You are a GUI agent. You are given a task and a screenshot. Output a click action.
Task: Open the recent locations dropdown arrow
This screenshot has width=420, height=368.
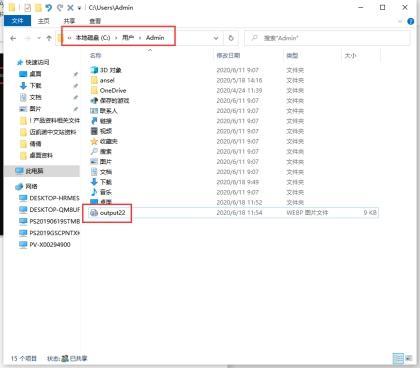pyautogui.click(x=39, y=38)
